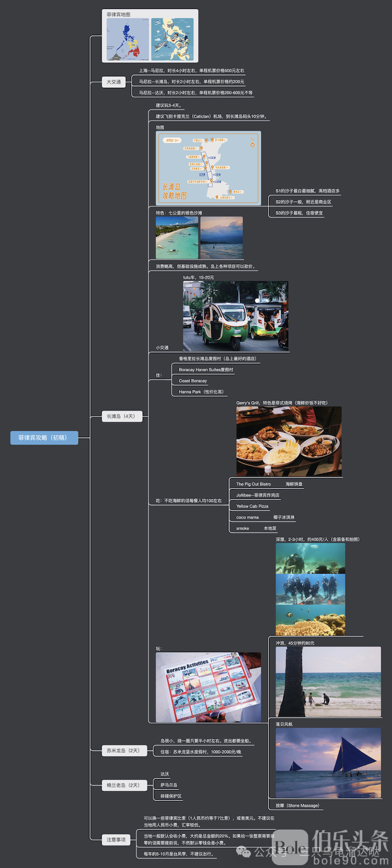Image resolution: width=392 pixels, height=868 pixels.
Task: Select the Hanna Park（性价比高）subtopic
Action: tap(201, 392)
